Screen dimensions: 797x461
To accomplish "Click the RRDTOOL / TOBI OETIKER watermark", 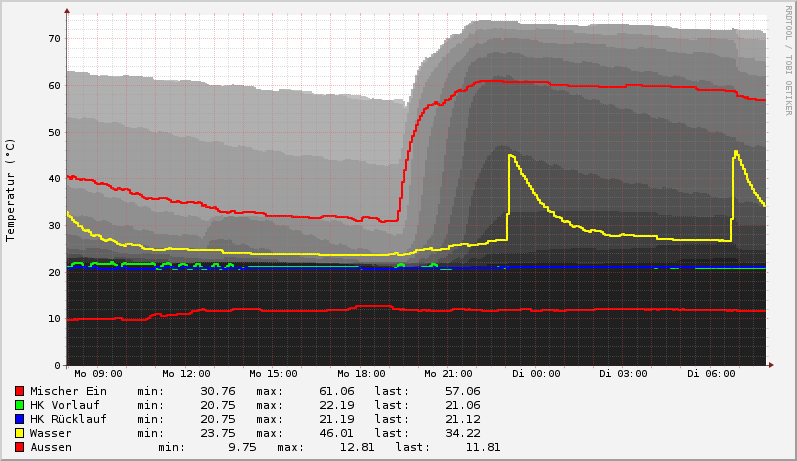I will pyautogui.click(x=788, y=58).
